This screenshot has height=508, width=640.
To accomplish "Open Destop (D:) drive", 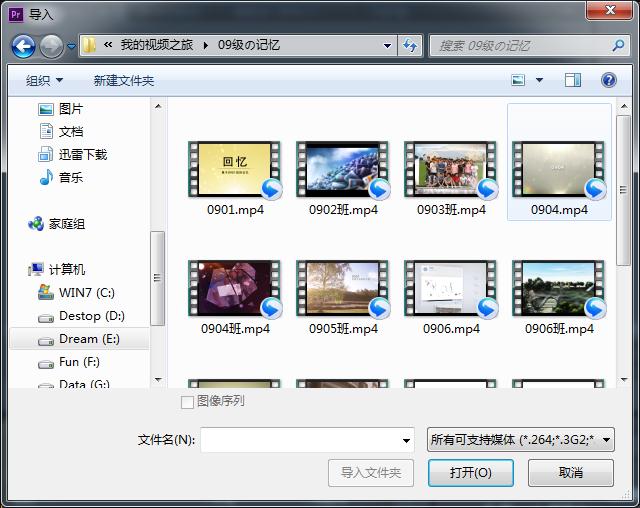I will (81, 316).
